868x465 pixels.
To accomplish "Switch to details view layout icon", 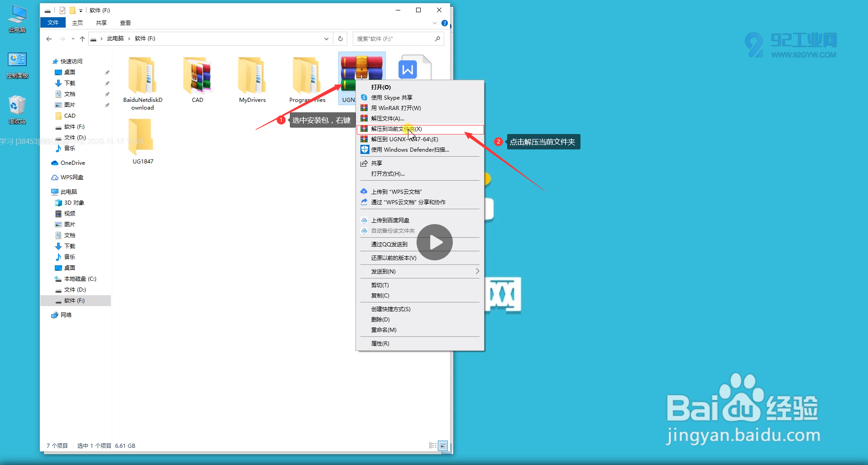I will 432,446.
